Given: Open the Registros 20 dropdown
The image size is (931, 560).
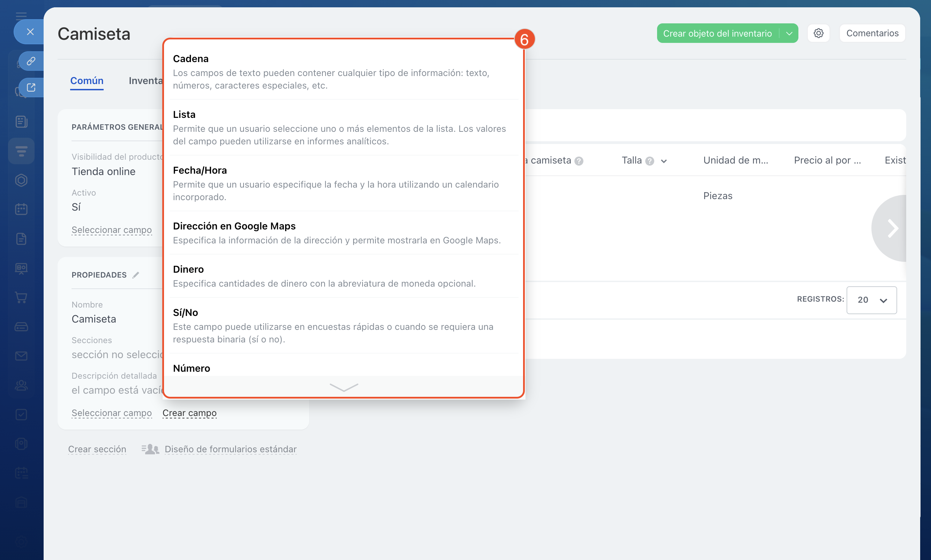Looking at the screenshot, I should 871,300.
